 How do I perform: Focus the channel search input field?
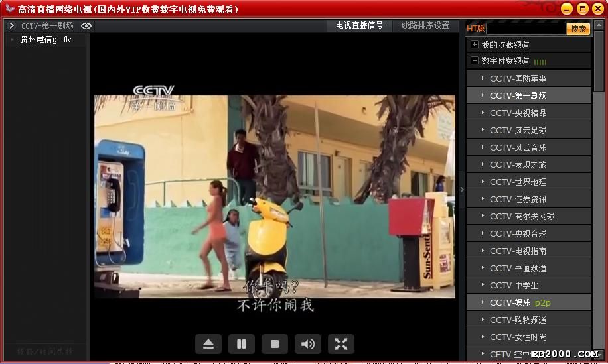coord(526,29)
